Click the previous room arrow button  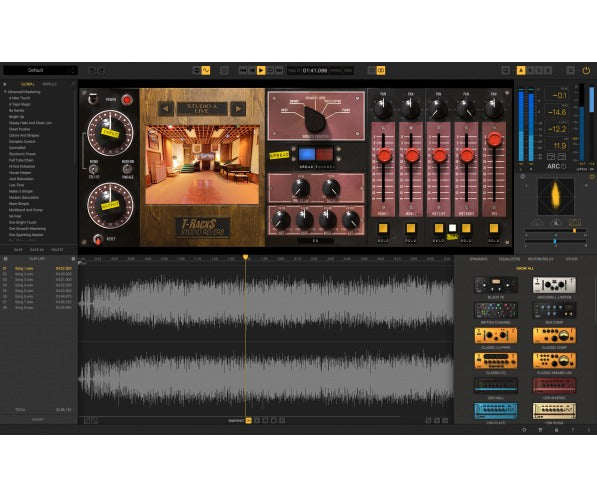[166, 109]
